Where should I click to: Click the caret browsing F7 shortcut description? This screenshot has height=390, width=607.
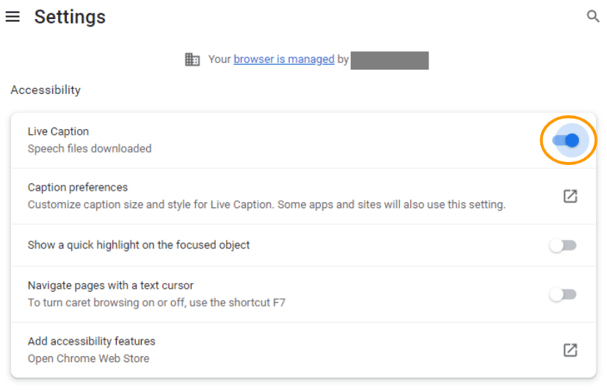(156, 302)
